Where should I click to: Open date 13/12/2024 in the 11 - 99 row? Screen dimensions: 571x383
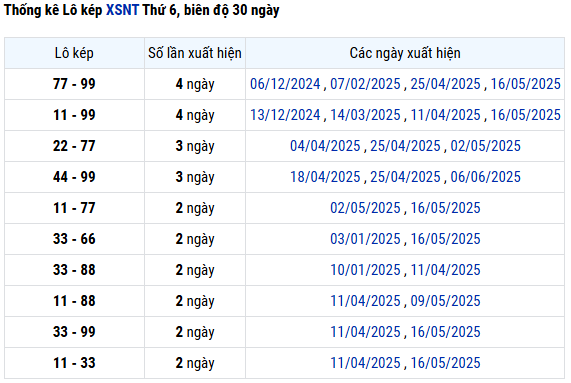coord(285,115)
